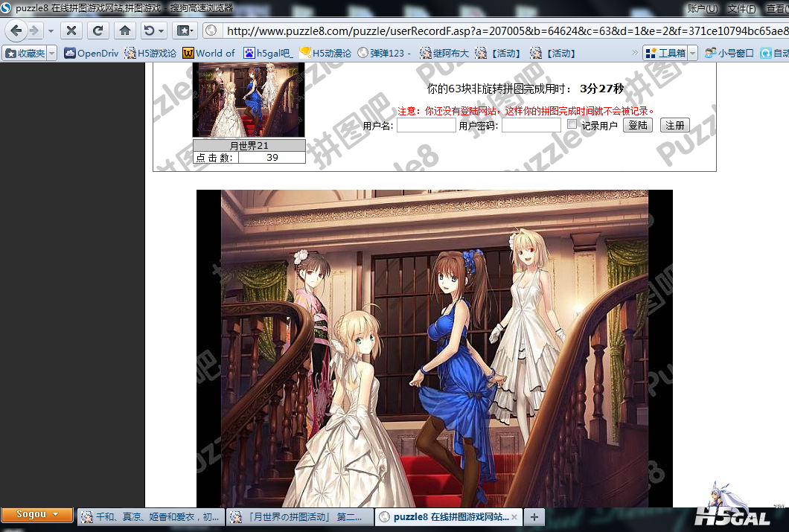Open the Sogou dropdown button
The image size is (789, 532).
[x=36, y=515]
